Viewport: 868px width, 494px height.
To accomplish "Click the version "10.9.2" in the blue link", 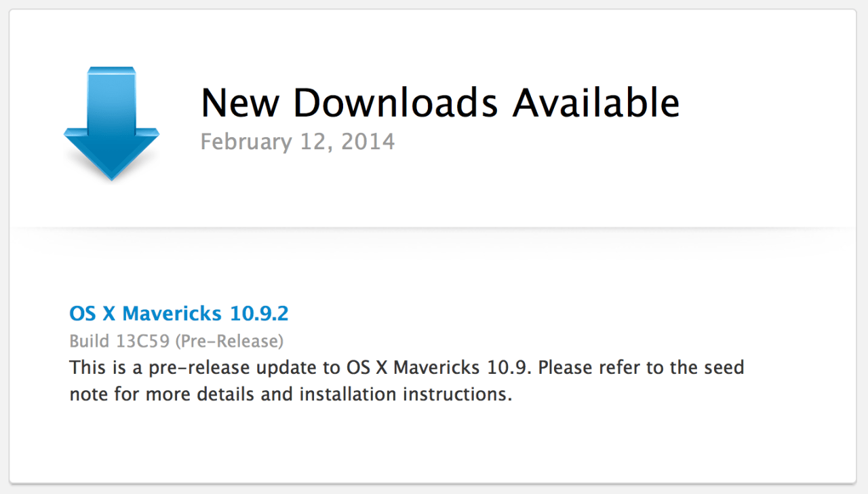I will click(x=259, y=313).
